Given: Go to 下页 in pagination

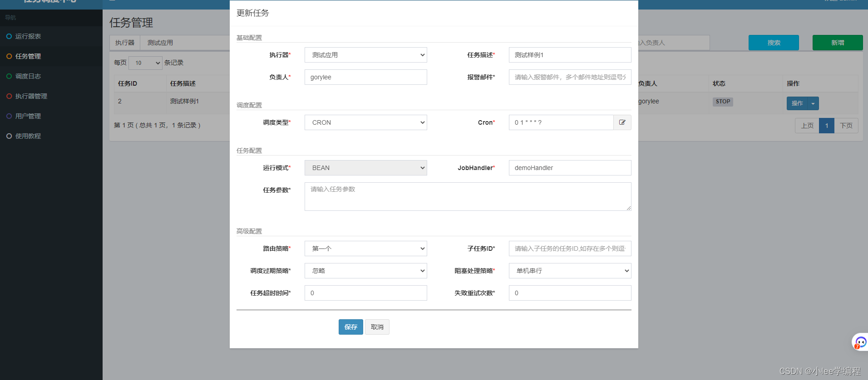Looking at the screenshot, I should pos(846,126).
